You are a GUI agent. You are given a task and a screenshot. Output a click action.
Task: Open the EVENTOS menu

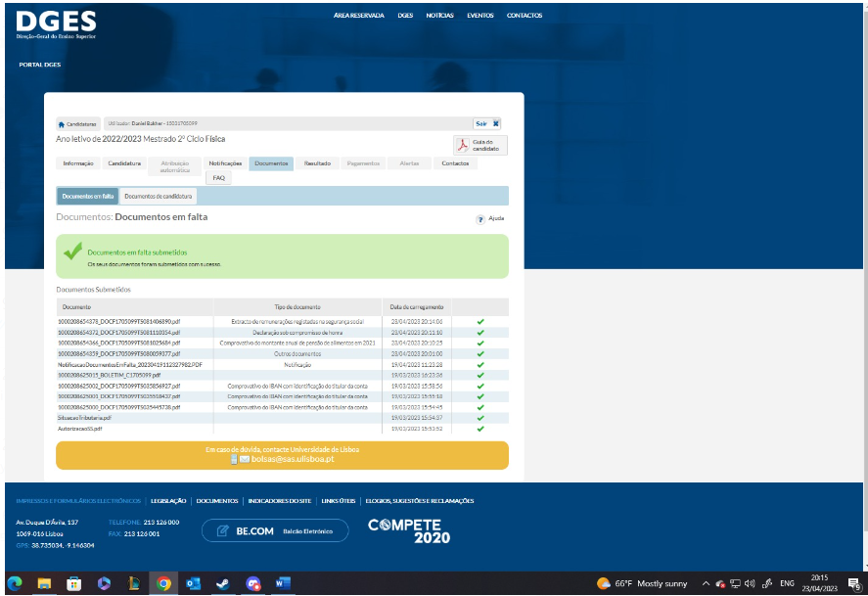[480, 16]
